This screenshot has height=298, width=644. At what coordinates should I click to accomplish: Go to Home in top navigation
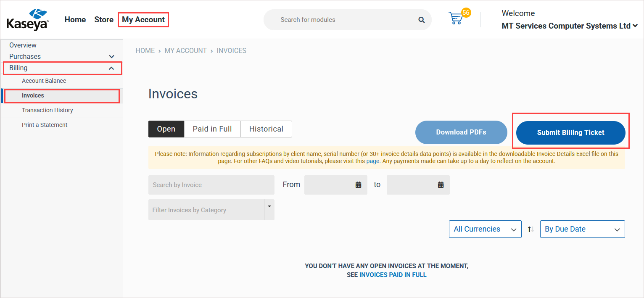pos(75,20)
